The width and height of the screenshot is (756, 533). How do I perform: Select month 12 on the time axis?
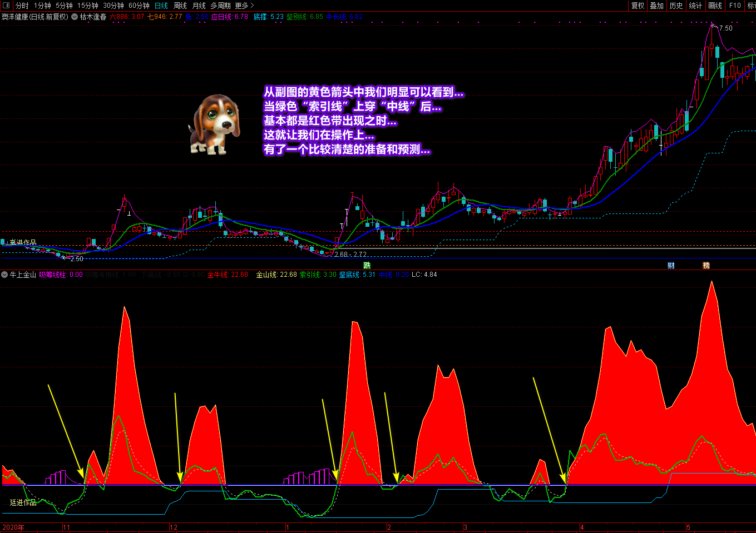tap(174, 527)
